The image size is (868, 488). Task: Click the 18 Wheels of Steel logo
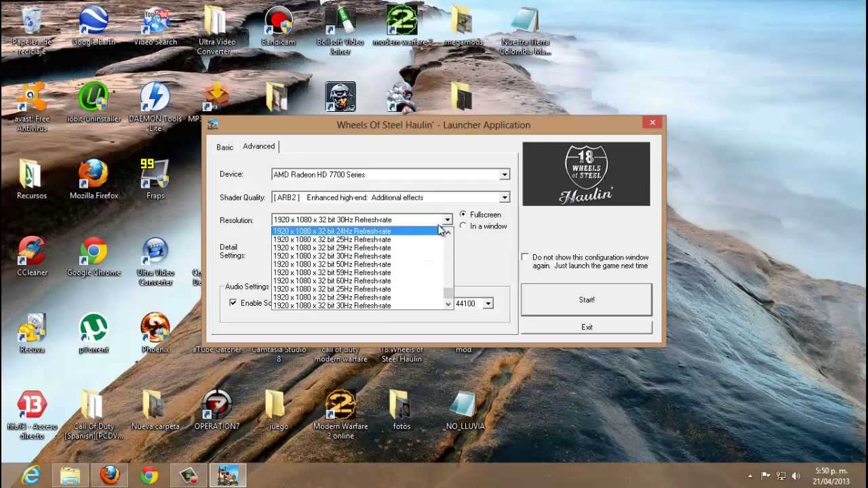[x=587, y=174]
